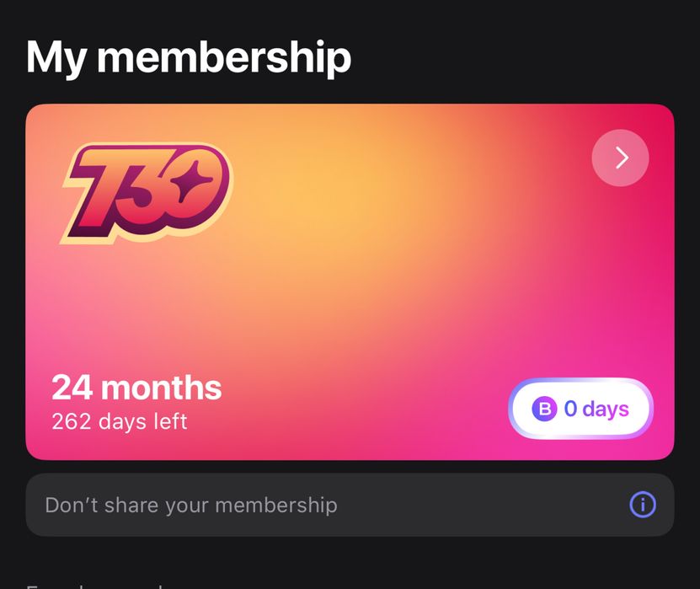Screen dimensions: 700x589
Task: Tap the "months" word on the card
Action: tap(161, 388)
